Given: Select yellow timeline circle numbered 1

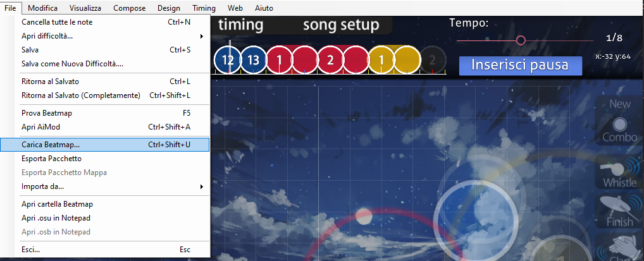Looking at the screenshot, I should pos(381,60).
